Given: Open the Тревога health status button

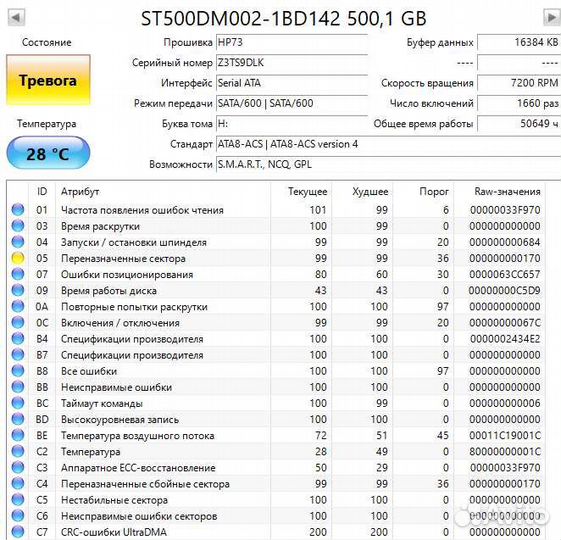Looking at the screenshot, I should [x=48, y=80].
